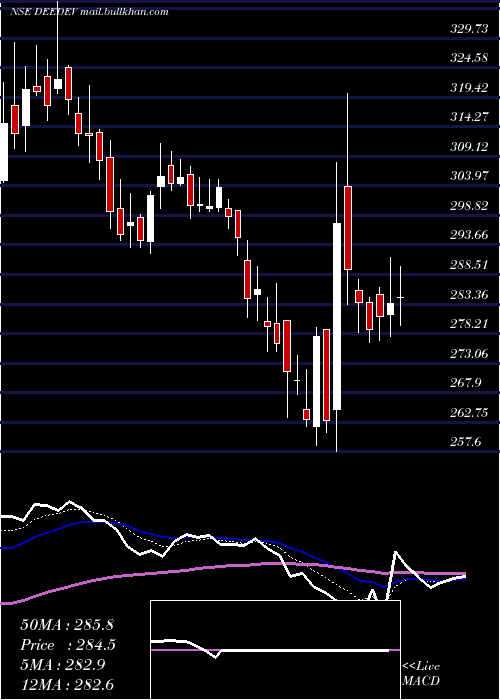Screen dimensions: 500x700
Task: Click the 298.82 price axis label
Action: [x=469, y=205]
